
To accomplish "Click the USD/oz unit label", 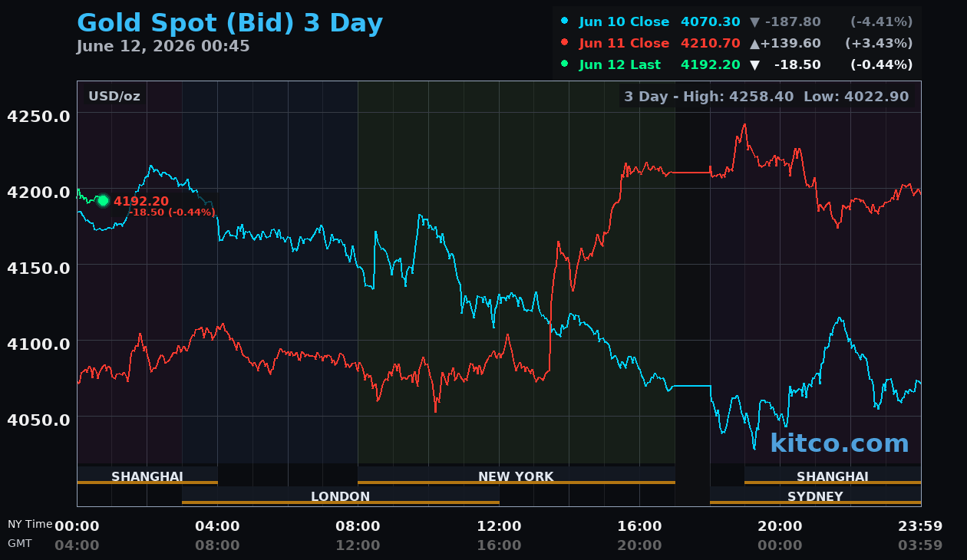I will click(x=114, y=97).
